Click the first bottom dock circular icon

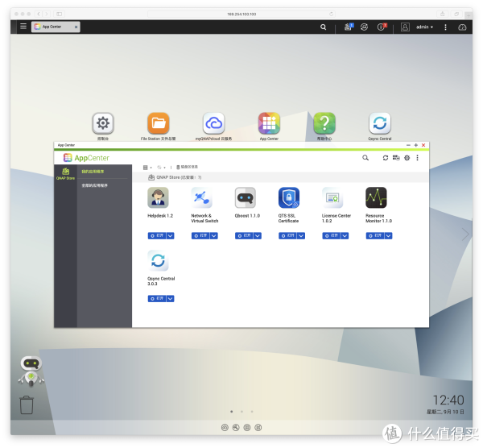225,428
